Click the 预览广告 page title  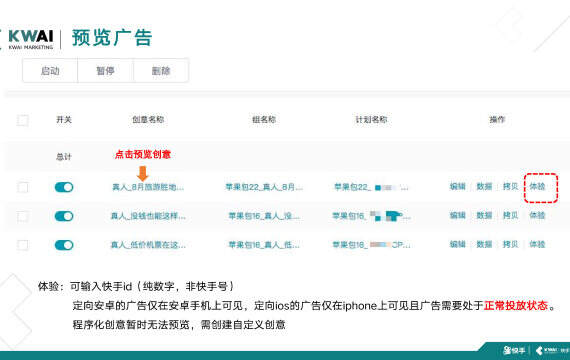click(112, 38)
